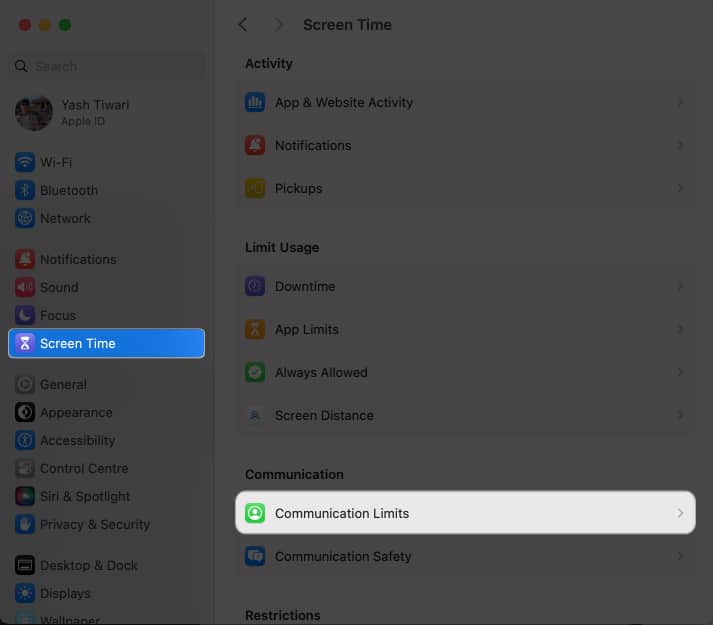Click the Bluetooth sidebar icon
The image size is (713, 625).
tap(25, 190)
